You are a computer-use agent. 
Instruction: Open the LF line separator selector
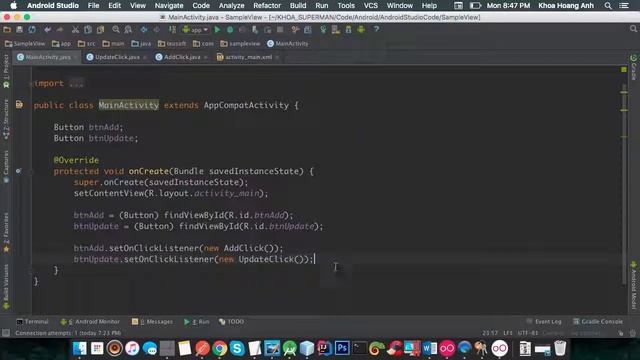pyautogui.click(x=508, y=333)
